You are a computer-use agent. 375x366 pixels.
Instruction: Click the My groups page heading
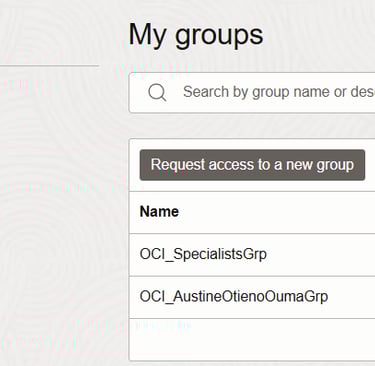(196, 35)
